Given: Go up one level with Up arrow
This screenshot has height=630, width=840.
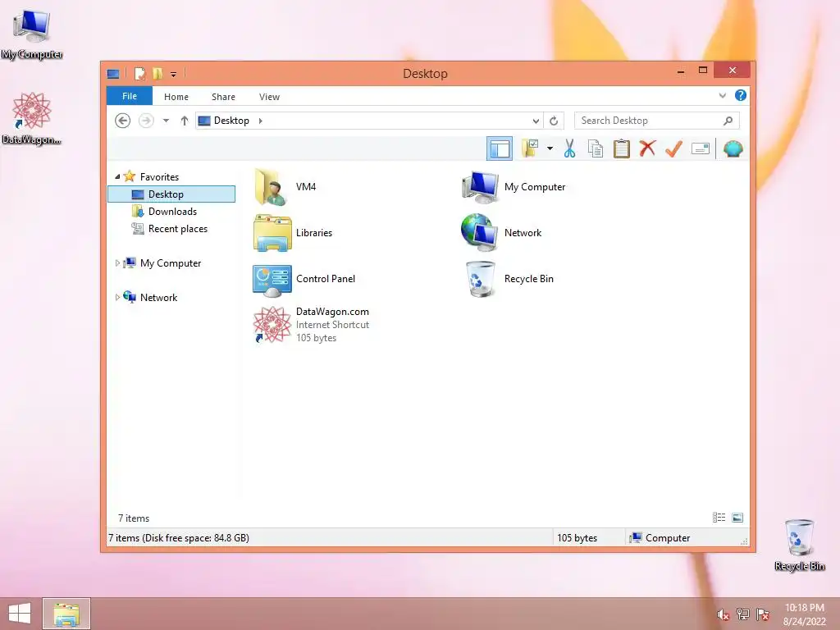Looking at the screenshot, I should pyautogui.click(x=185, y=121).
